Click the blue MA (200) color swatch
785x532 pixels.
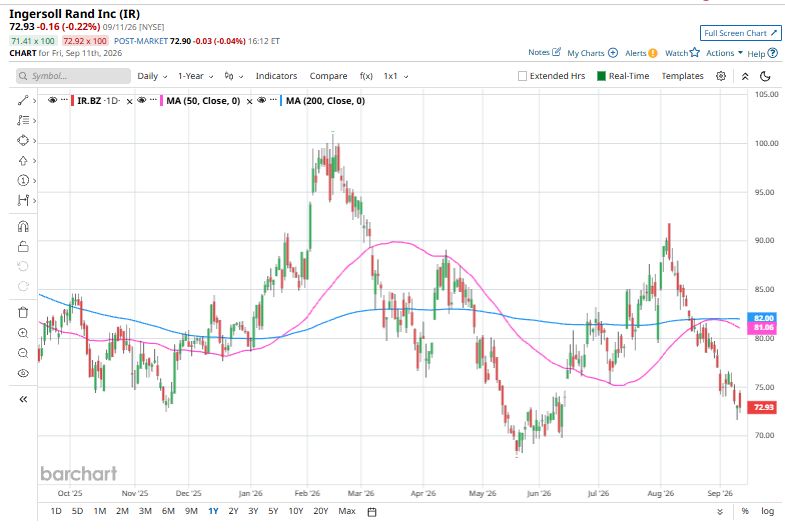[281, 101]
